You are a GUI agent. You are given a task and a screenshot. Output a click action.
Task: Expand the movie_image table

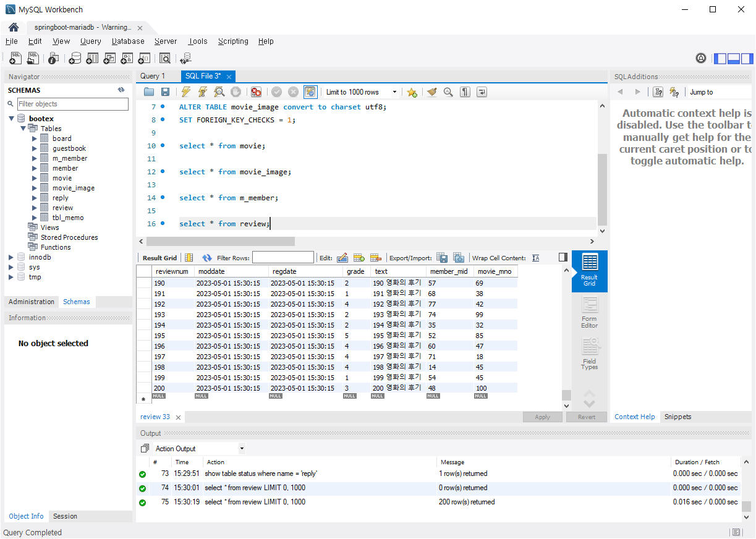coord(35,188)
